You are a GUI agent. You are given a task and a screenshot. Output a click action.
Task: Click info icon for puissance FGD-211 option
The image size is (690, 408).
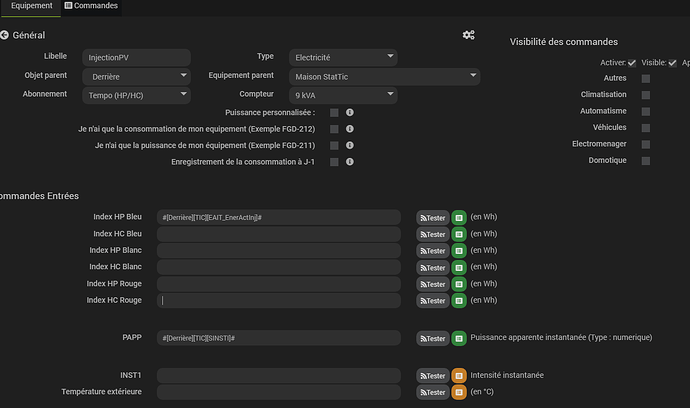pos(350,145)
